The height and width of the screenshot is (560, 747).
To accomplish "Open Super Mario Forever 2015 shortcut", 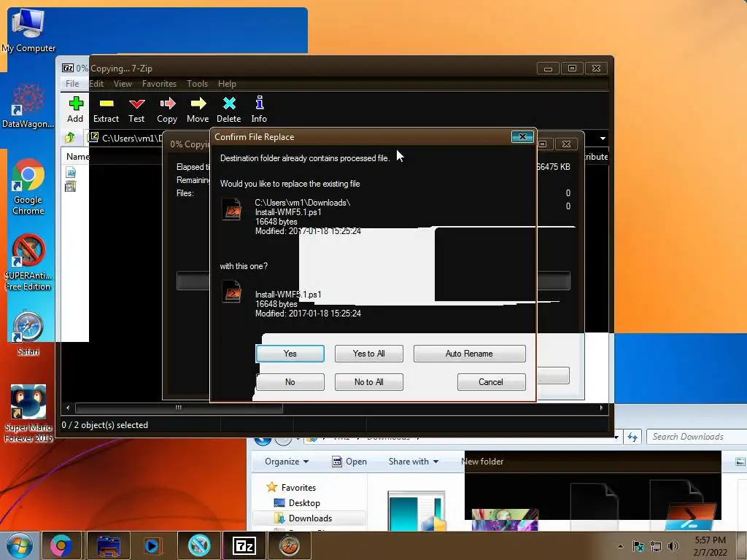I will (28, 413).
